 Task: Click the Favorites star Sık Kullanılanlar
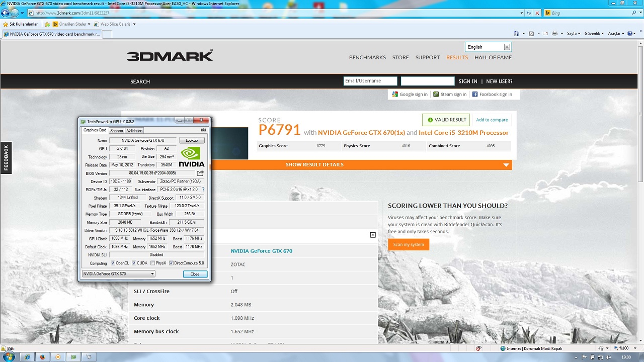click(x=20, y=24)
